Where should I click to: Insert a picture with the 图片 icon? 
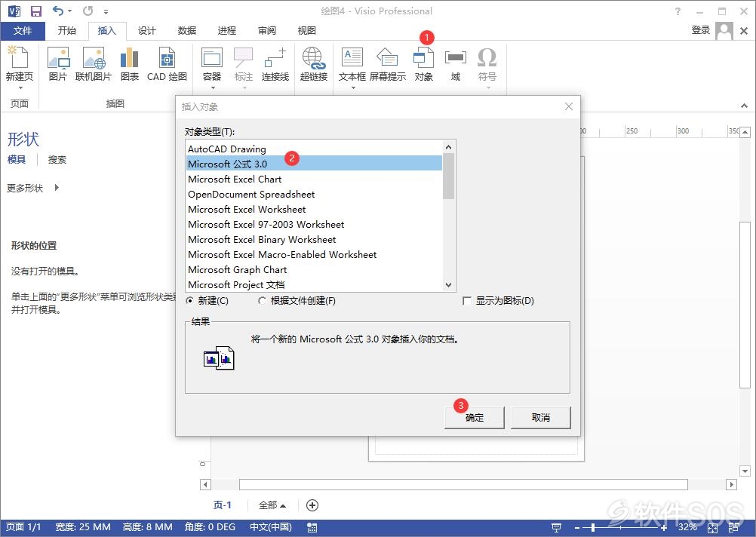(58, 57)
